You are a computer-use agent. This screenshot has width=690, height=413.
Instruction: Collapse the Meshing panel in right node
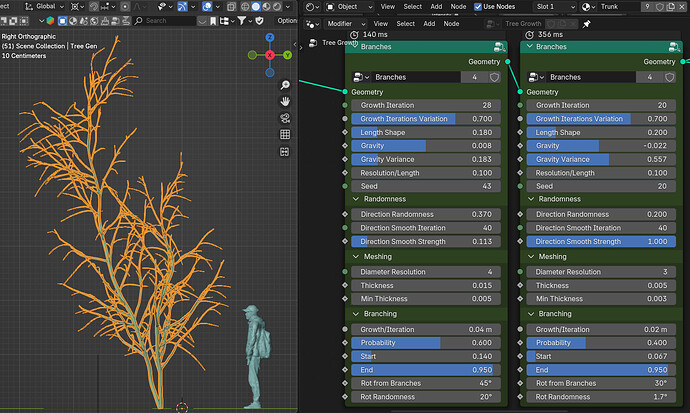[531, 256]
